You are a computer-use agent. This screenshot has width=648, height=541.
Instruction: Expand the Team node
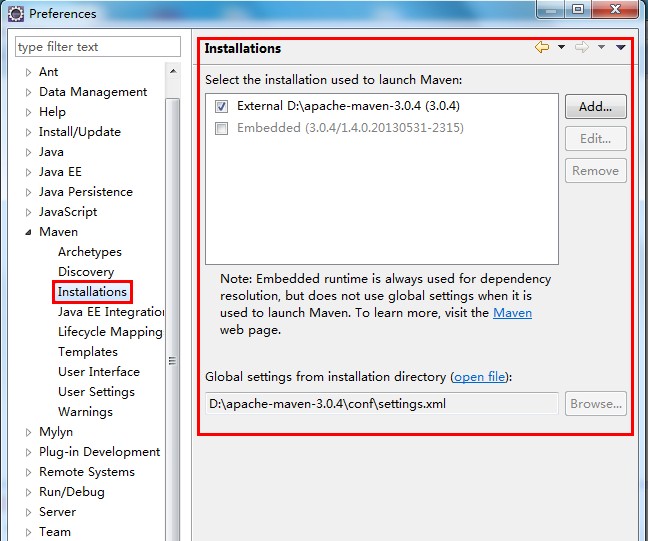(28, 532)
